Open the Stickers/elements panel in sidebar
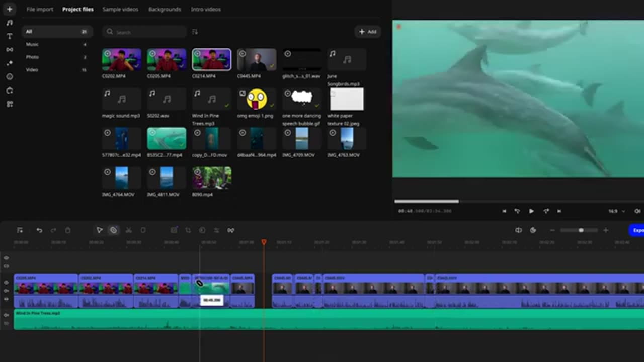This screenshot has width=644, height=362. (x=10, y=77)
